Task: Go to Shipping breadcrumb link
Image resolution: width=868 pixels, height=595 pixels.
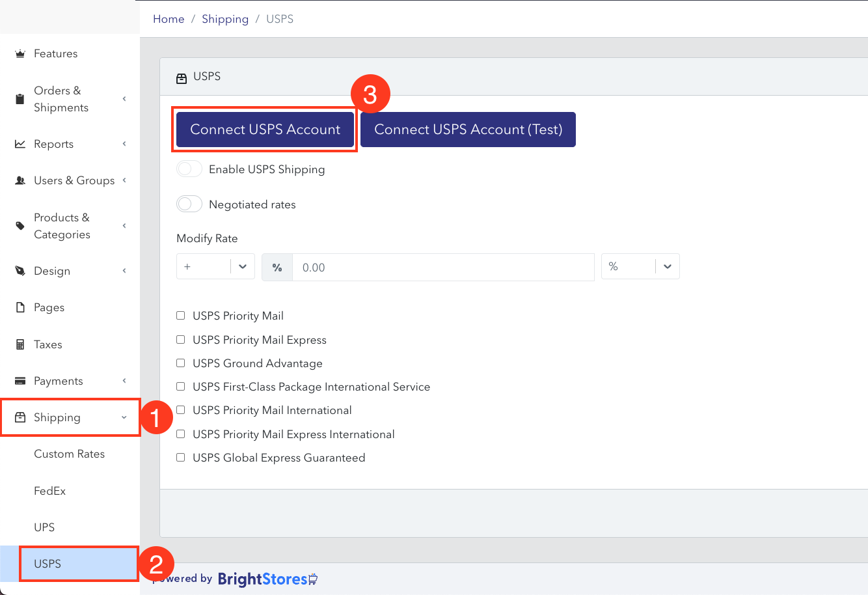Action: point(225,19)
